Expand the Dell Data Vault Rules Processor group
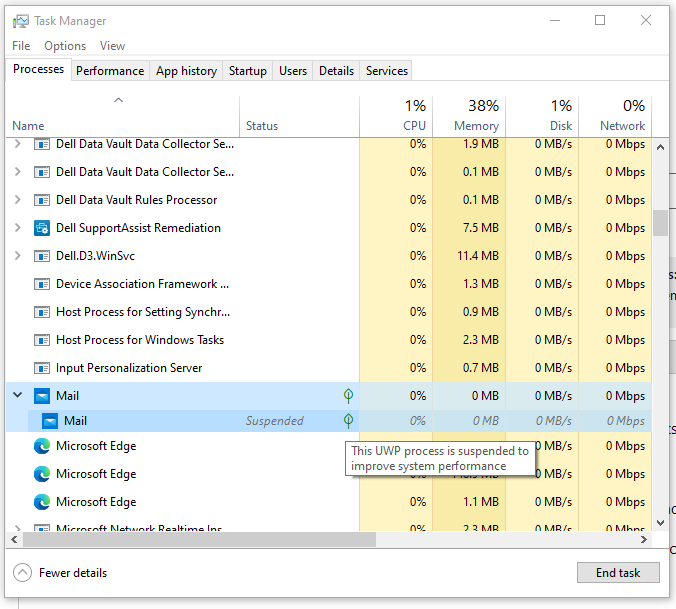The height and width of the screenshot is (609, 676). (x=17, y=200)
